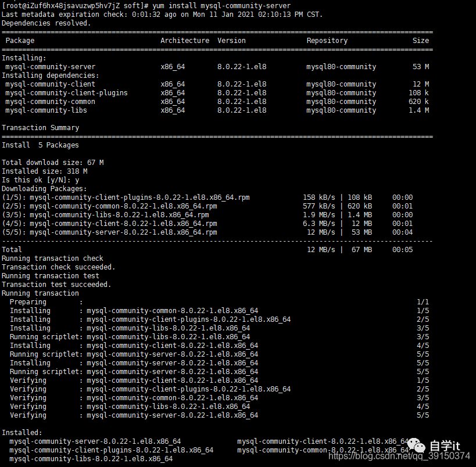Image resolution: width=476 pixels, height=467 pixels.
Task: Select the Transaction Summary heading
Action: click(x=40, y=128)
